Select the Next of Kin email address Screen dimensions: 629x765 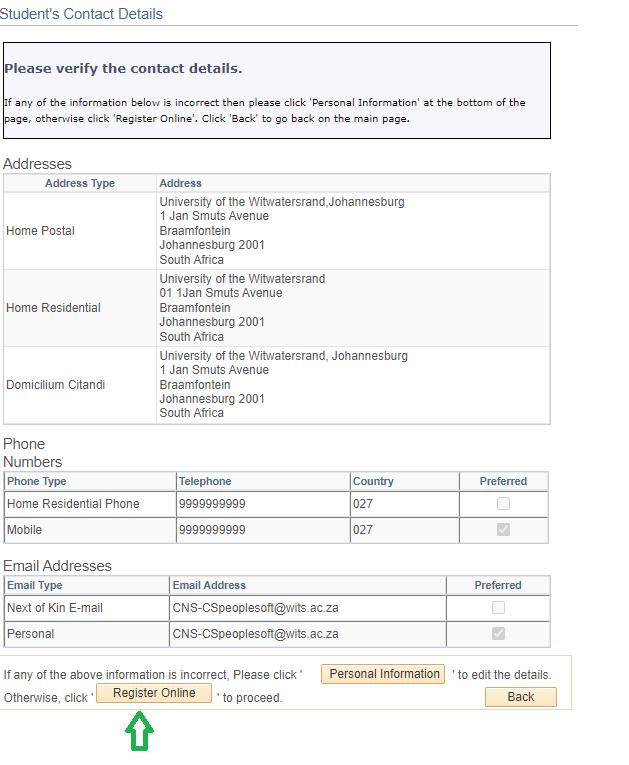(255, 608)
